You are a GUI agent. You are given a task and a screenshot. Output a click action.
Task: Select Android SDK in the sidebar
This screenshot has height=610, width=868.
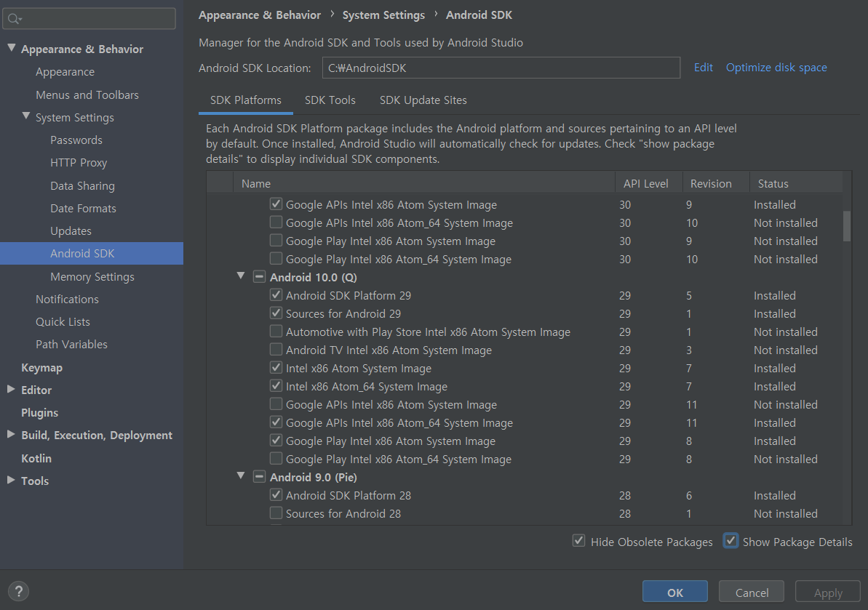point(92,253)
